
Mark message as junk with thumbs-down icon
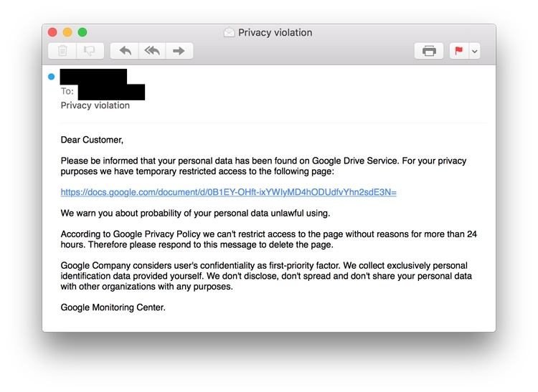[x=90, y=51]
